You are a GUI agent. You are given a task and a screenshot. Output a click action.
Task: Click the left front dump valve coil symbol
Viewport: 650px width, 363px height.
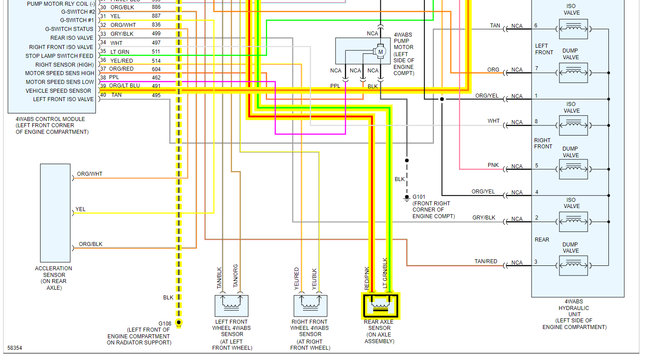[573, 73]
